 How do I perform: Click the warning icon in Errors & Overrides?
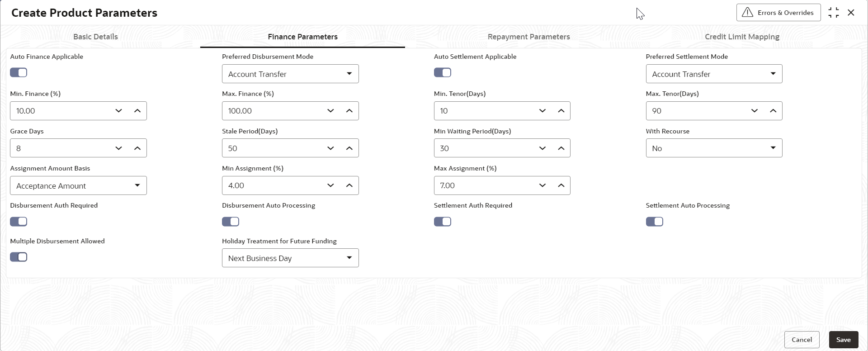tap(748, 13)
